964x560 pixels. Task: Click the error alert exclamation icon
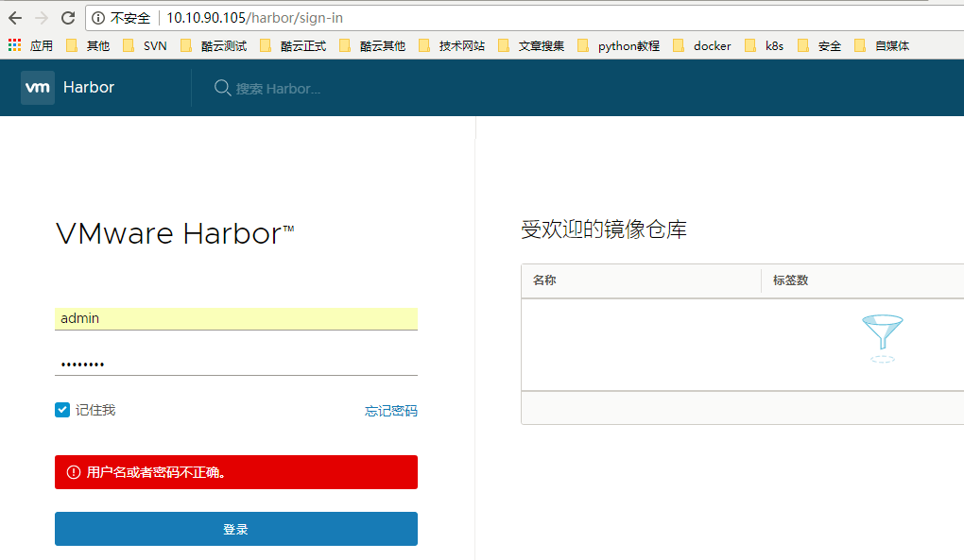(73, 472)
